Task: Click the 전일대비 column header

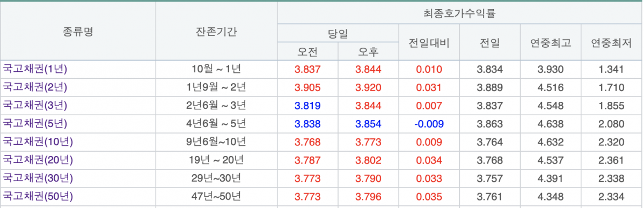Action: click(429, 42)
